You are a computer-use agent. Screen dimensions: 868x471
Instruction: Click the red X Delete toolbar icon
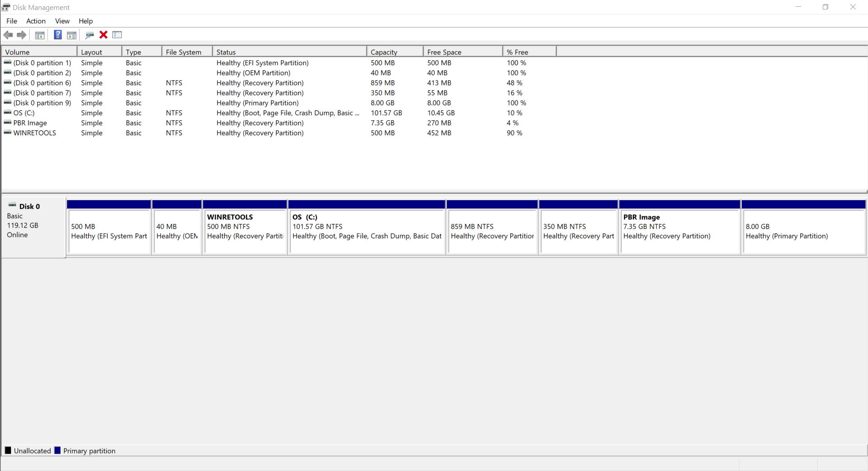click(x=104, y=35)
